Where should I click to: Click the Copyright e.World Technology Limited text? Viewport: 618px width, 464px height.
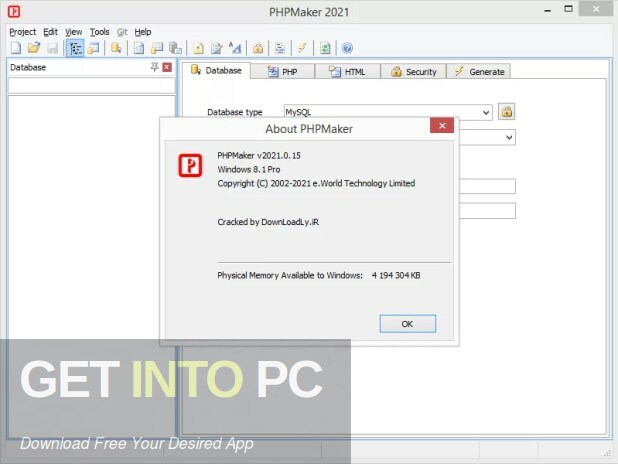316,183
